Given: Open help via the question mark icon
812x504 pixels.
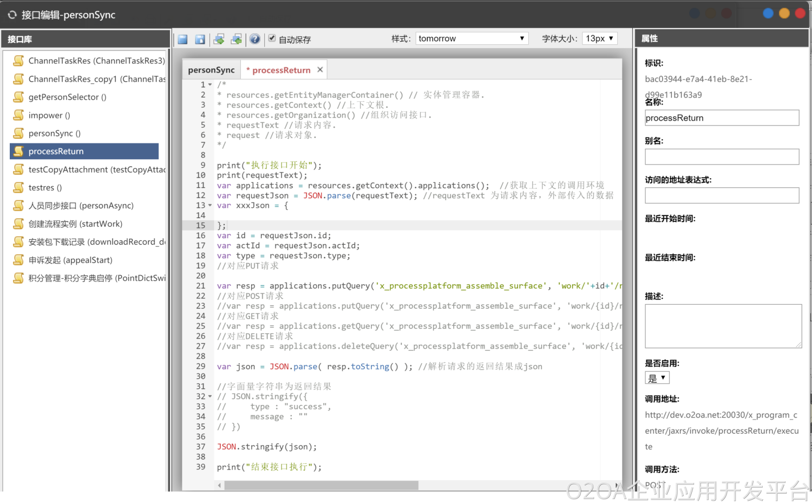Looking at the screenshot, I should tap(255, 39).
